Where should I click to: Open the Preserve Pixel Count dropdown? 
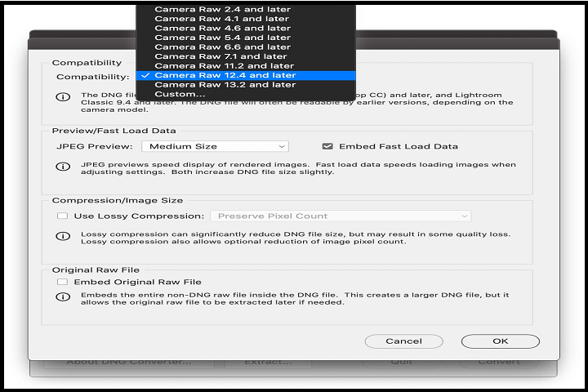(x=340, y=216)
